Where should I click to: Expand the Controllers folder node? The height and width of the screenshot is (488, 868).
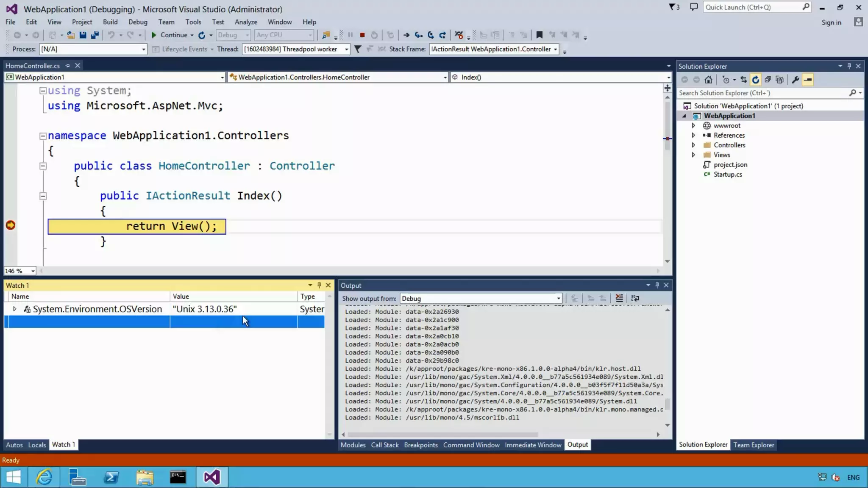693,145
